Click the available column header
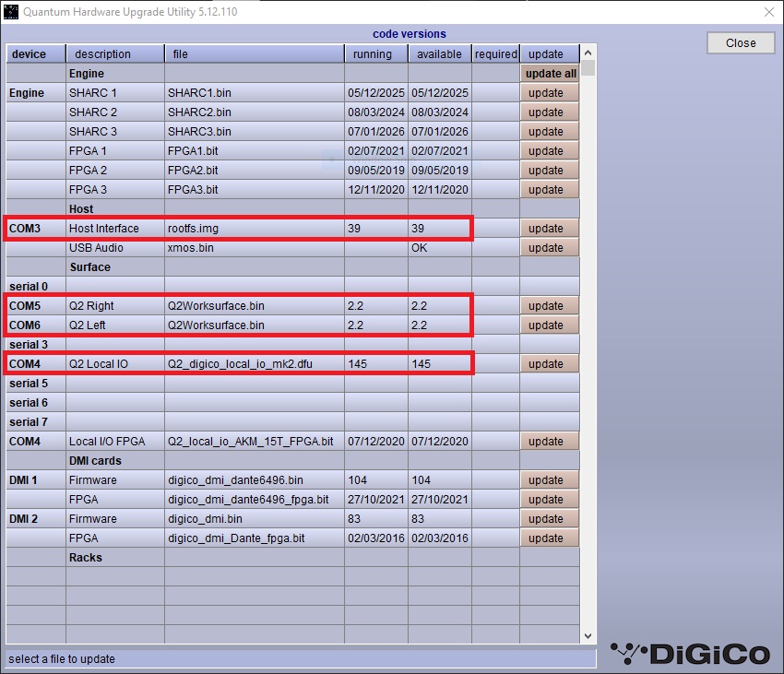Image resolution: width=784 pixels, height=674 pixels. point(439,54)
